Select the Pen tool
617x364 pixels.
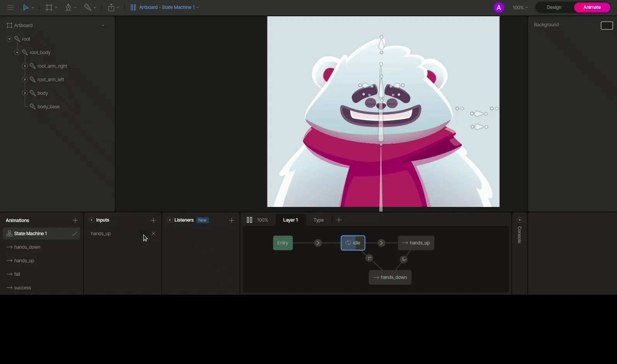(68, 7)
